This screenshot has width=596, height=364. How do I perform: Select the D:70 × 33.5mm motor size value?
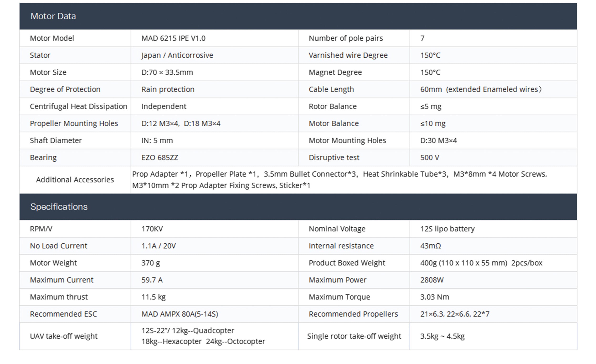167,72
